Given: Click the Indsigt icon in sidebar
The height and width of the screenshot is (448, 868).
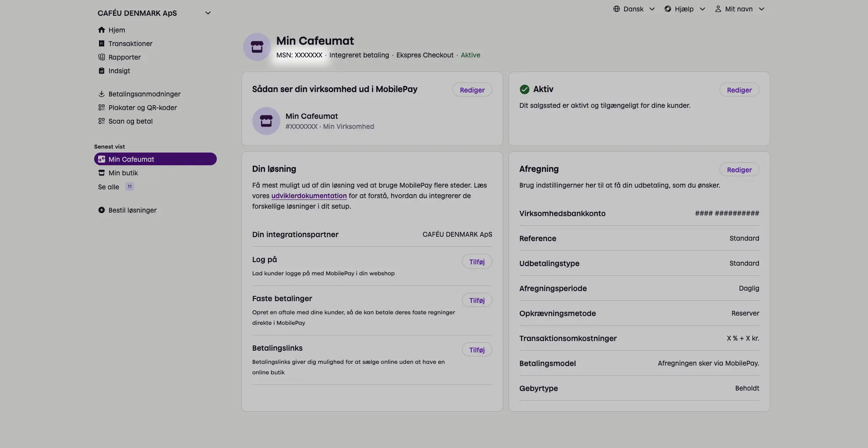Looking at the screenshot, I should 102,71.
